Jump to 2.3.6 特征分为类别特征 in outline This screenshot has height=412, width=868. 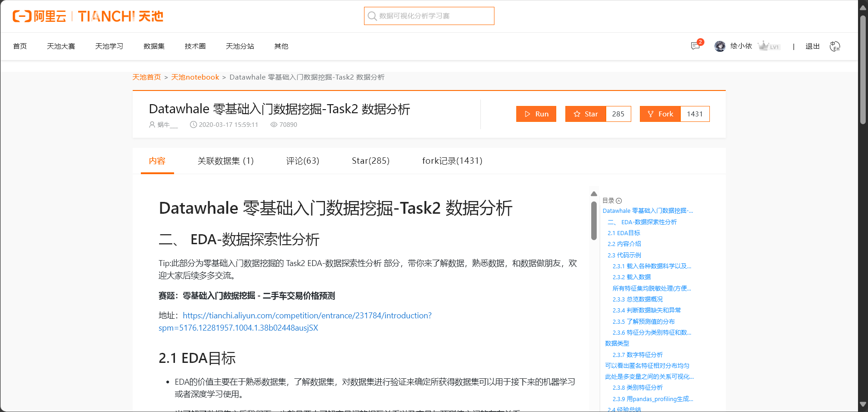652,332
